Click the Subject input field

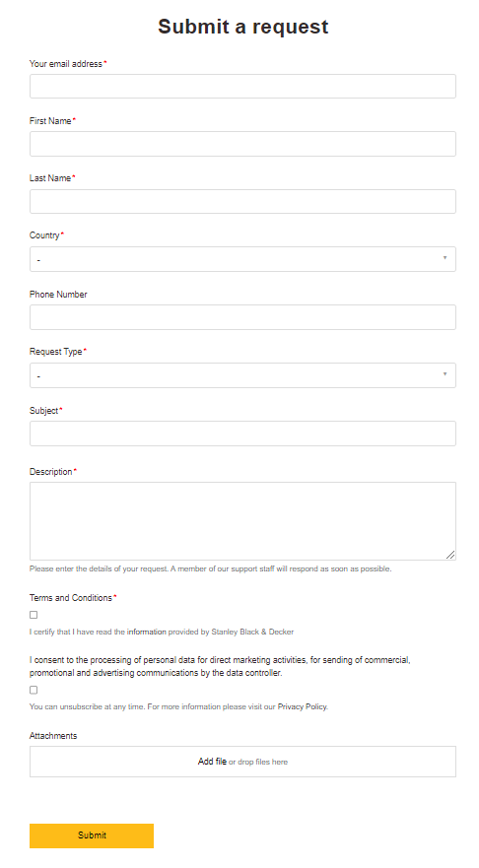(242, 434)
